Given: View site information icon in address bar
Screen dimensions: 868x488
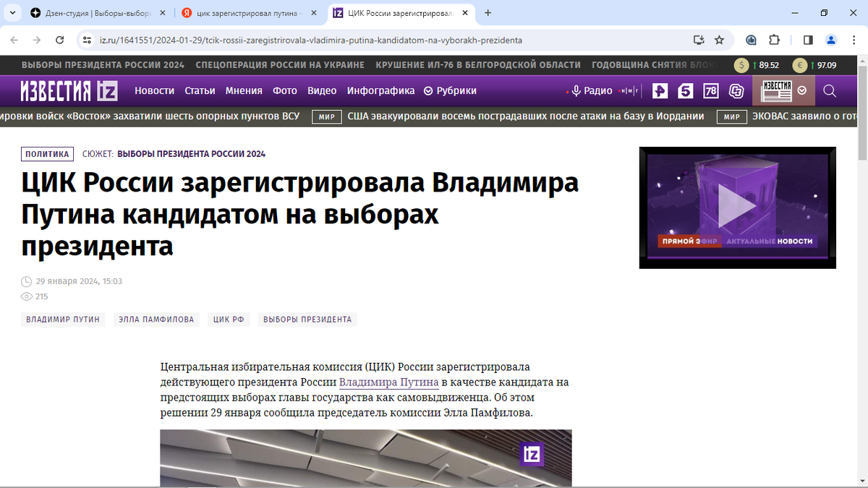Looking at the screenshot, I should tap(88, 40).
